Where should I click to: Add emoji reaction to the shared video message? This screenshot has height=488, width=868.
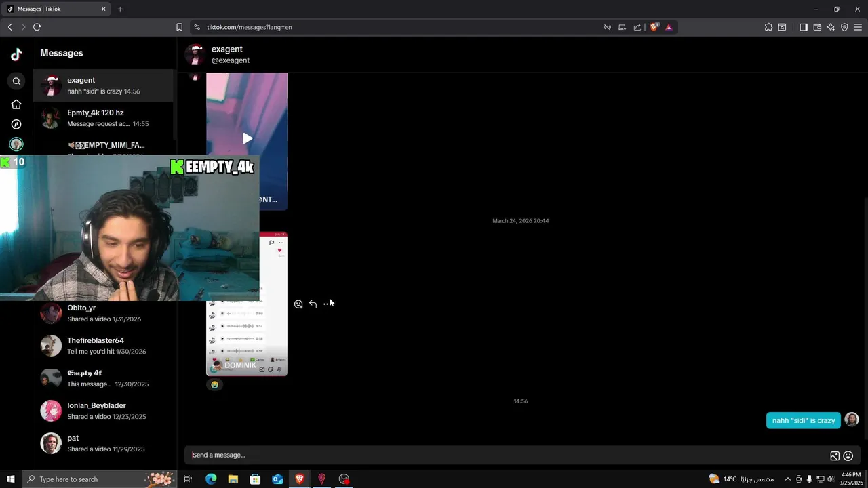click(x=298, y=304)
